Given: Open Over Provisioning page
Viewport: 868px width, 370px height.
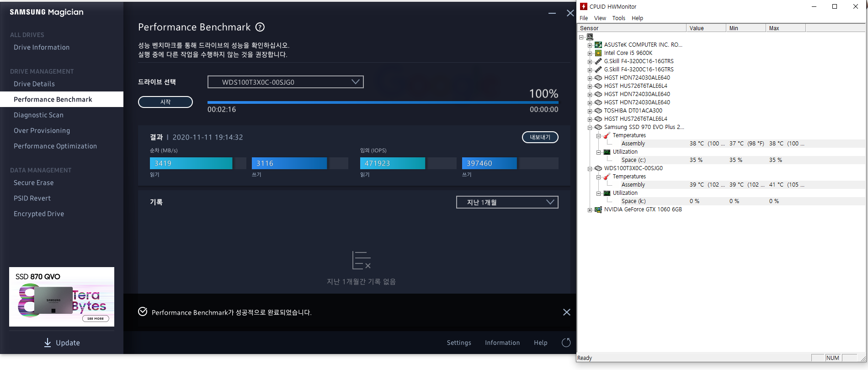Looking at the screenshot, I should (42, 130).
